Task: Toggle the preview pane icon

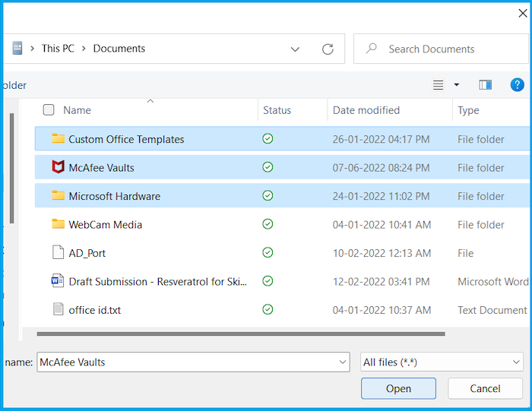Action: (x=485, y=85)
